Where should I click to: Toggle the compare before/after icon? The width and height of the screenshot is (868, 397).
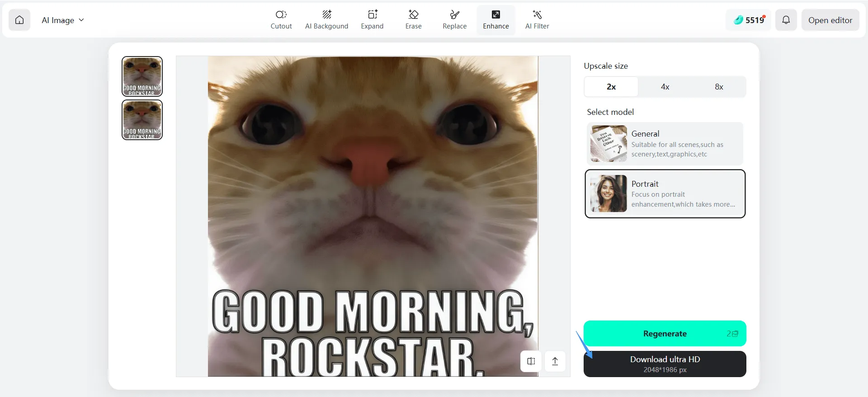[531, 361]
